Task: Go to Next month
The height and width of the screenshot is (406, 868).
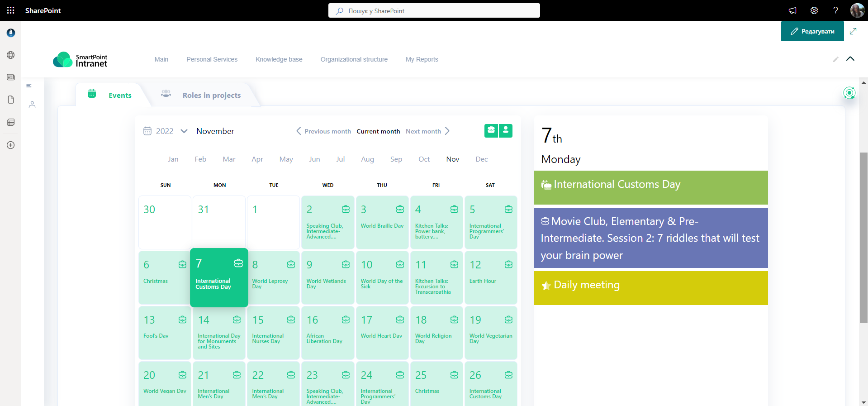Action: pyautogui.click(x=427, y=131)
